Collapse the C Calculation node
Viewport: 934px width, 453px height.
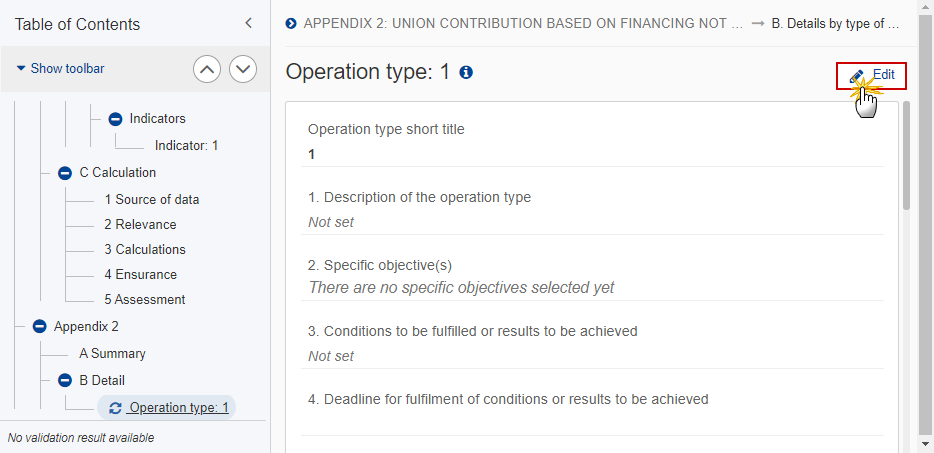coord(65,173)
